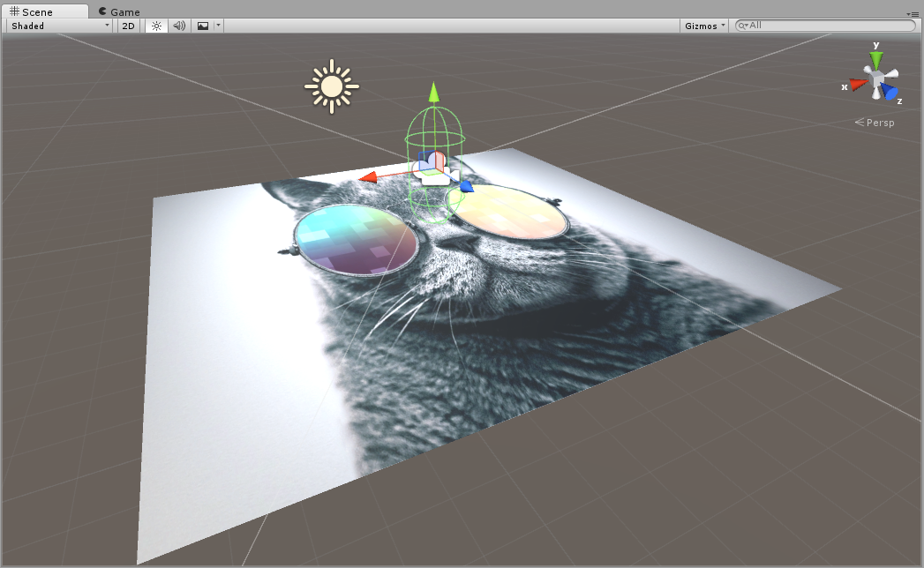Toggle scene effects image icon

click(x=203, y=26)
